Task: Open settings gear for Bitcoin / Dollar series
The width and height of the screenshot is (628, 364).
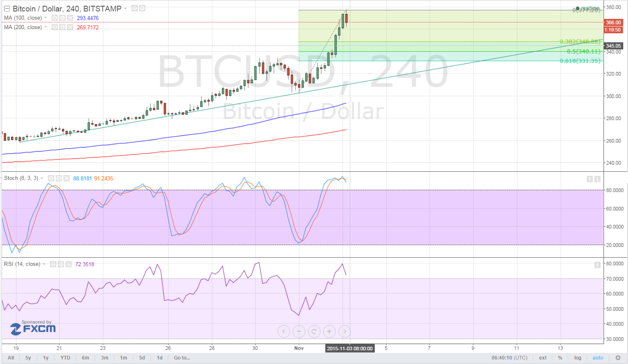Action: [x=142, y=8]
